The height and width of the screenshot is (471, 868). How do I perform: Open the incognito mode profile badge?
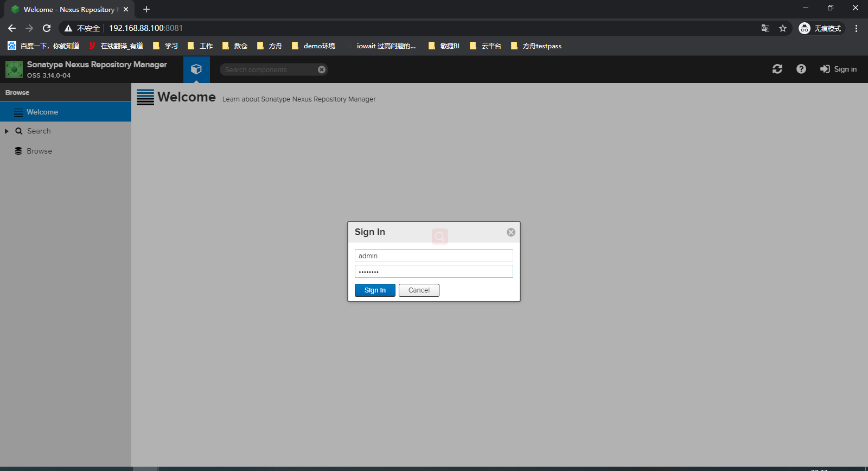click(x=821, y=28)
